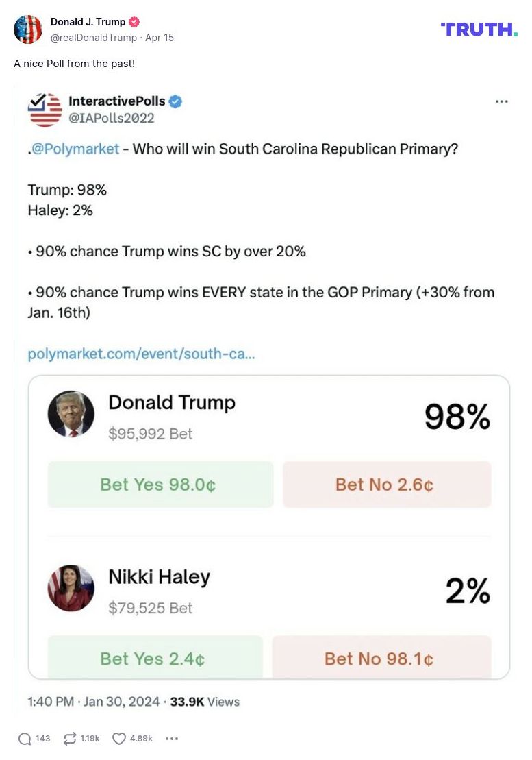Open the polymarket.com south-ca event link
Viewport: 532px width, 760px height.
(140, 354)
